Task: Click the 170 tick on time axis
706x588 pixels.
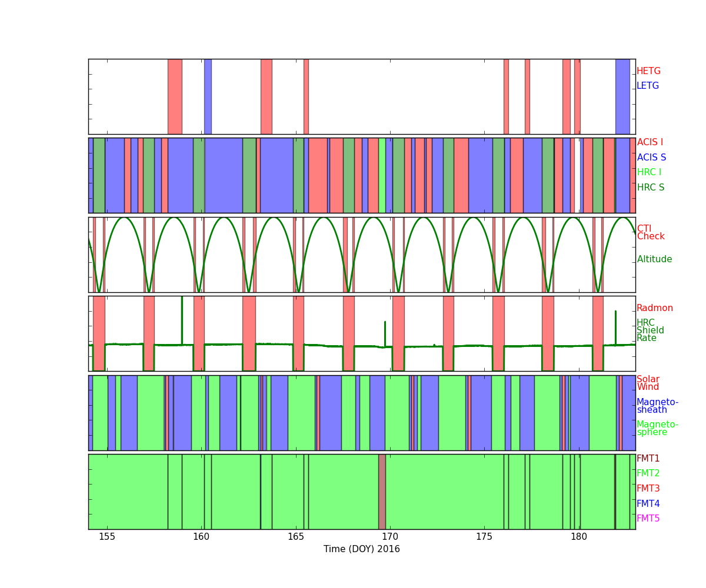Action: tap(390, 537)
